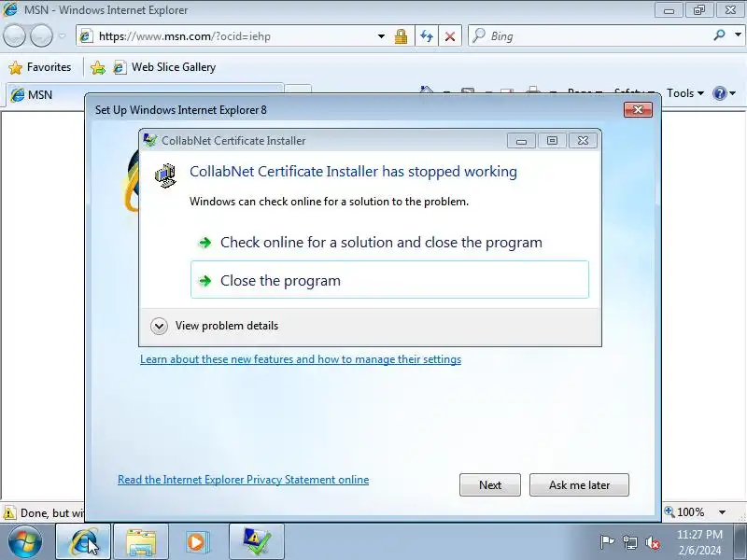This screenshot has height=560, width=747.
Task: Choose Close the program option
Action: pos(389,280)
